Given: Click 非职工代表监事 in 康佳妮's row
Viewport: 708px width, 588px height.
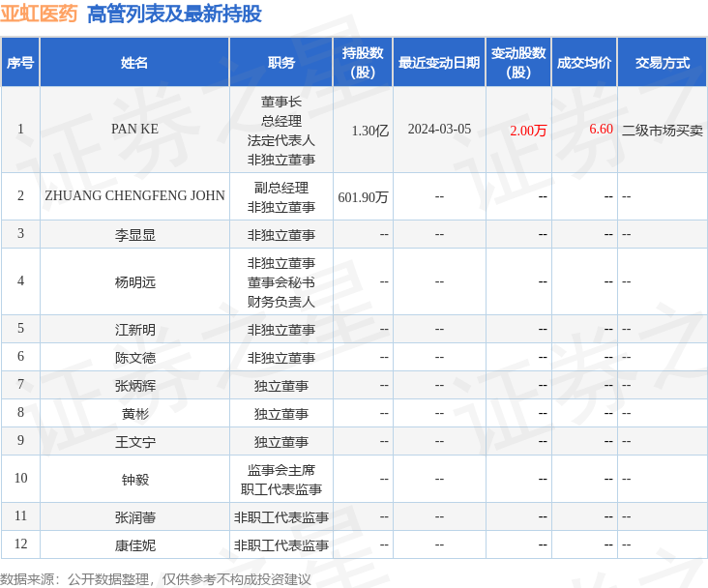Looking at the screenshot, I should click(x=280, y=545).
